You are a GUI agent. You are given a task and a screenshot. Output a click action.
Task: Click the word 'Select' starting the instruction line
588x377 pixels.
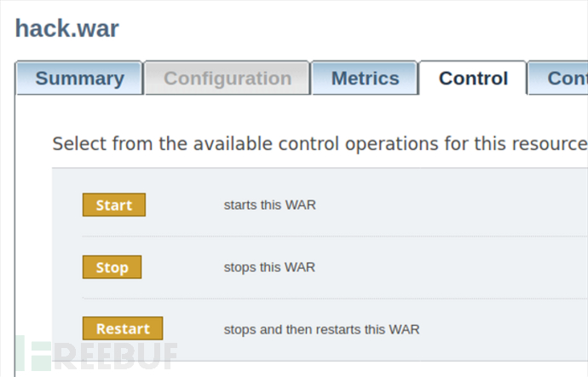point(78,143)
